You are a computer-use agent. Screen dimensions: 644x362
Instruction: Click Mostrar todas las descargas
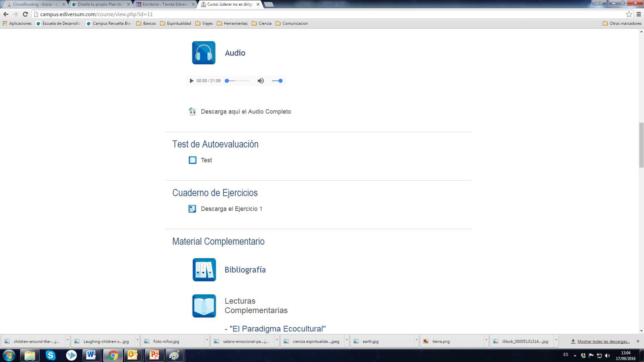[x=603, y=341]
